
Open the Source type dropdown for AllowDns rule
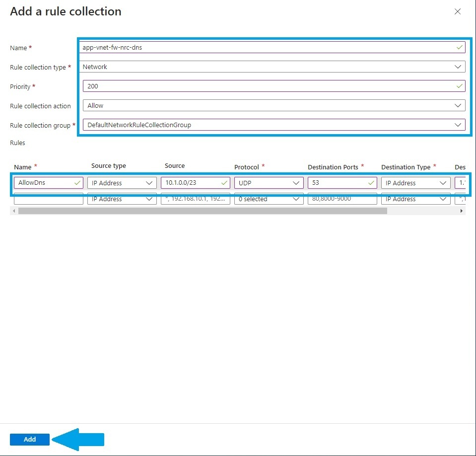click(x=149, y=183)
